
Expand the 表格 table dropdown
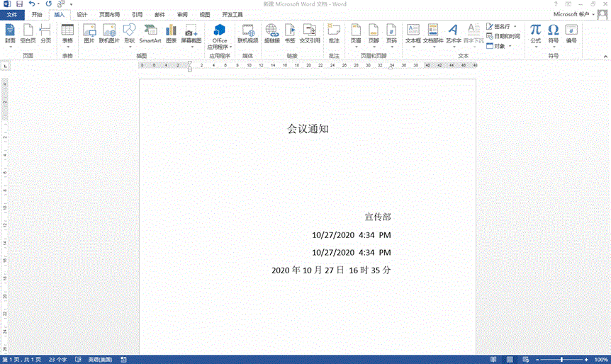click(x=67, y=35)
